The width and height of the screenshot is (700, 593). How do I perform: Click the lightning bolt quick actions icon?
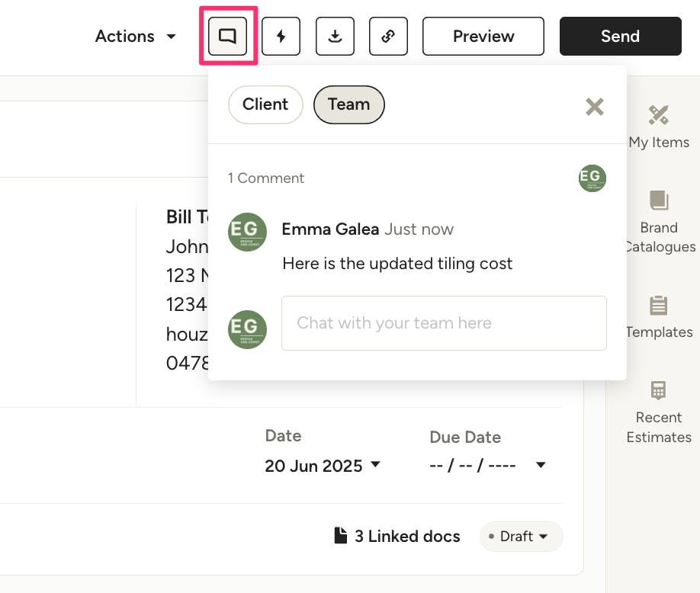pos(281,37)
